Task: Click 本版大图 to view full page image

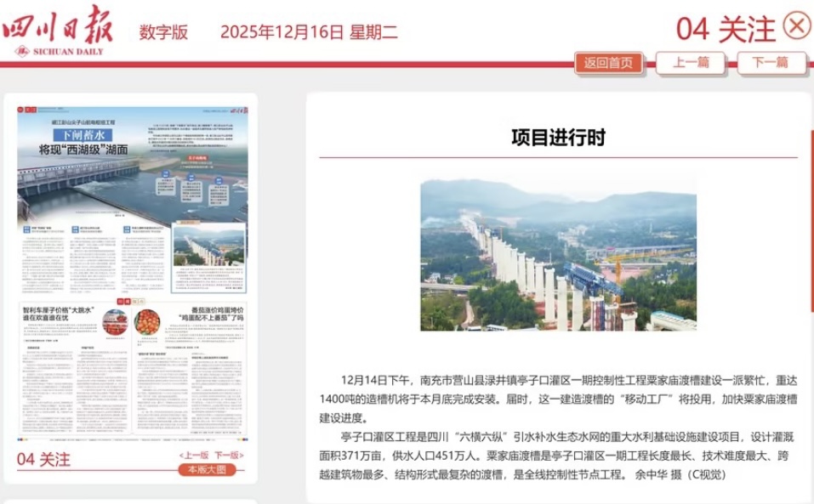Action: point(208,469)
